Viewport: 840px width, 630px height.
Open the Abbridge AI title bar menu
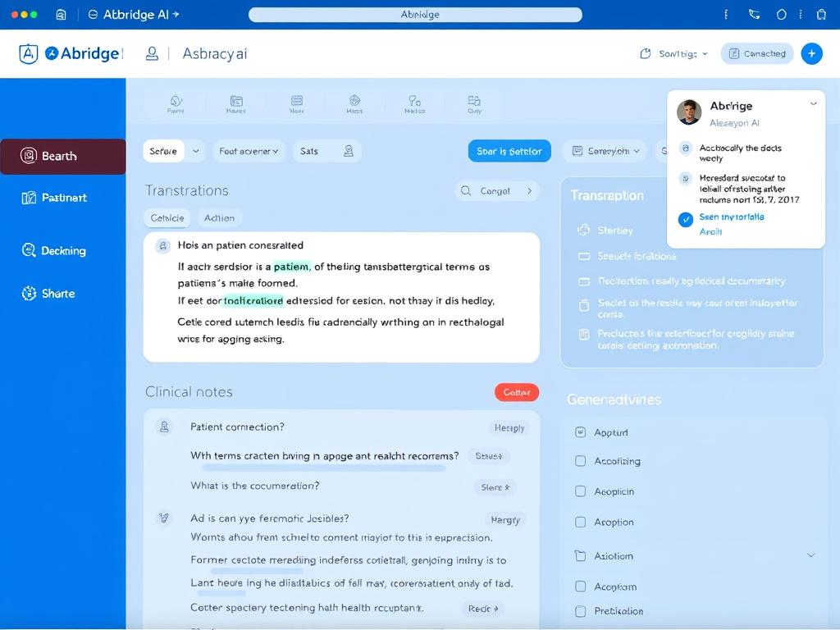[134, 15]
